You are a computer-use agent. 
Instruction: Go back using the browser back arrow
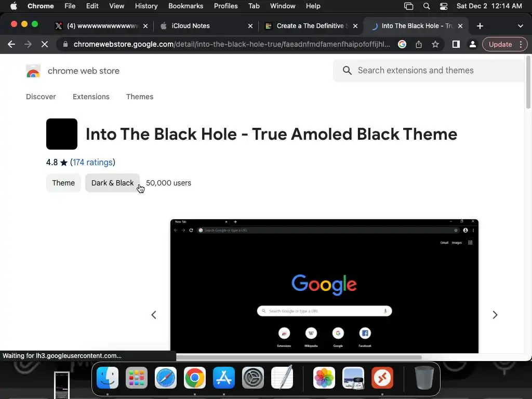(11, 45)
